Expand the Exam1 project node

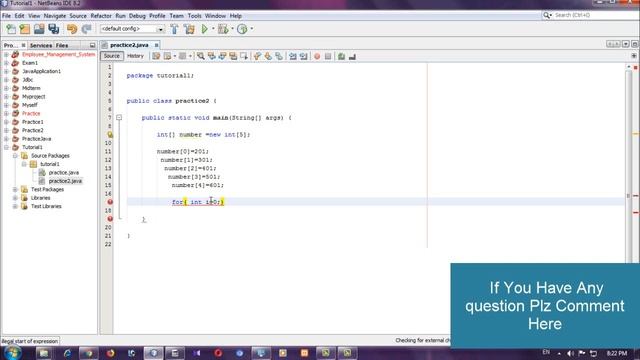[6, 63]
